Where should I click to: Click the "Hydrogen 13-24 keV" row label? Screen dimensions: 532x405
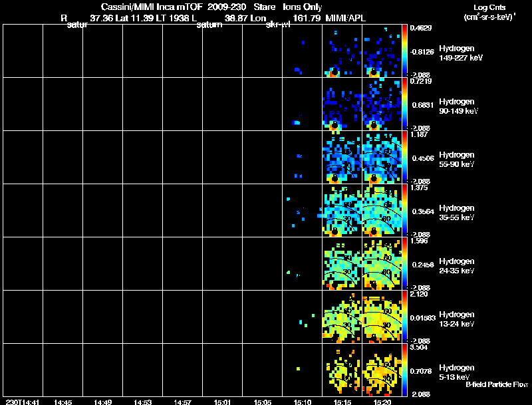coord(457,319)
